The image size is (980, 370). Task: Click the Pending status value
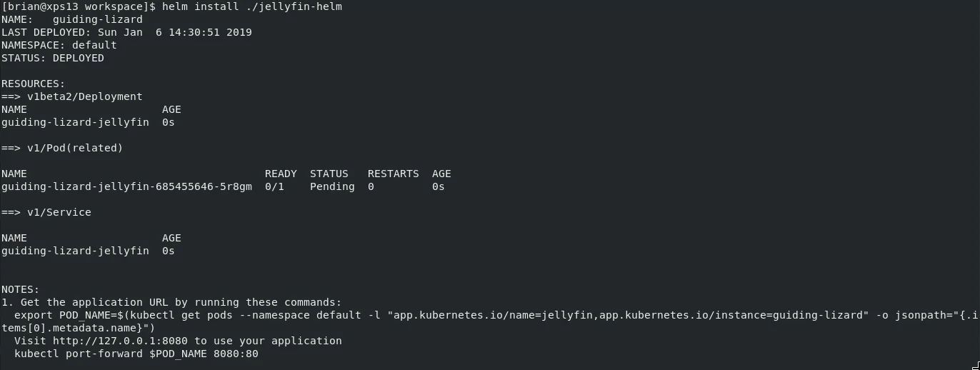coord(332,186)
